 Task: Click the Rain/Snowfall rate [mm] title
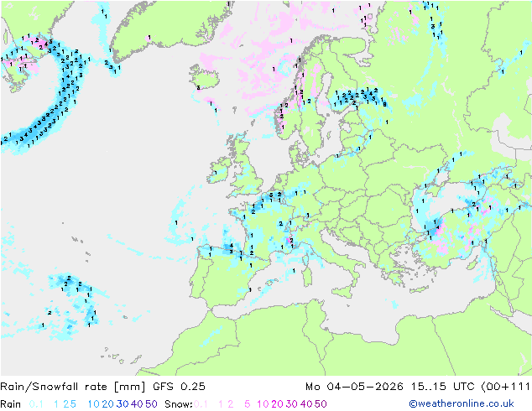pos(73,386)
